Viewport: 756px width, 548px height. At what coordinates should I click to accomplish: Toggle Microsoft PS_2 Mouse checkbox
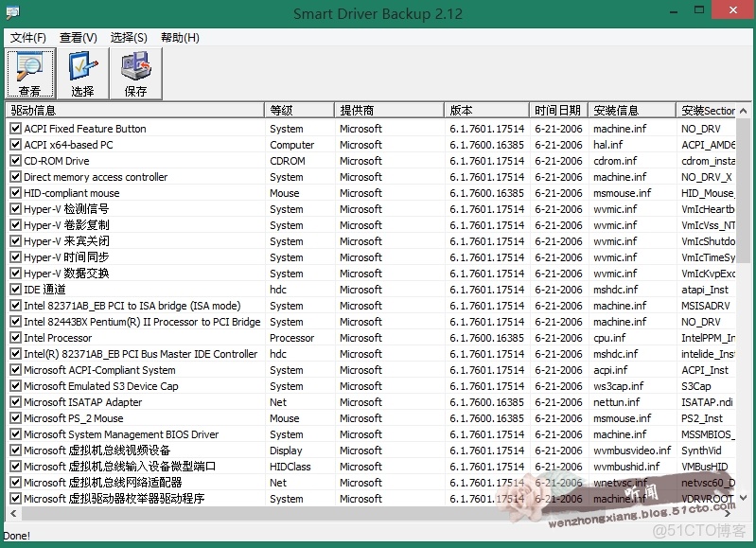[x=15, y=418]
